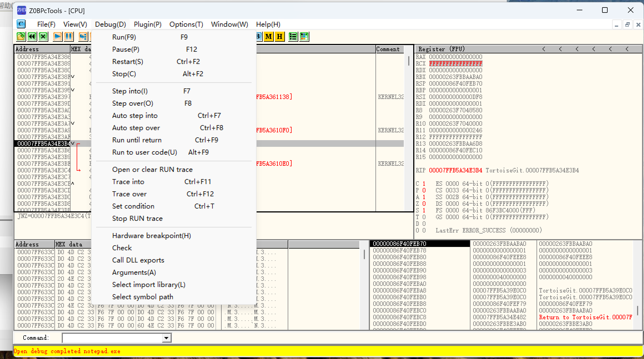Choose Run(F9) from Debug menu
This screenshot has height=359, width=644.
tap(174, 37)
